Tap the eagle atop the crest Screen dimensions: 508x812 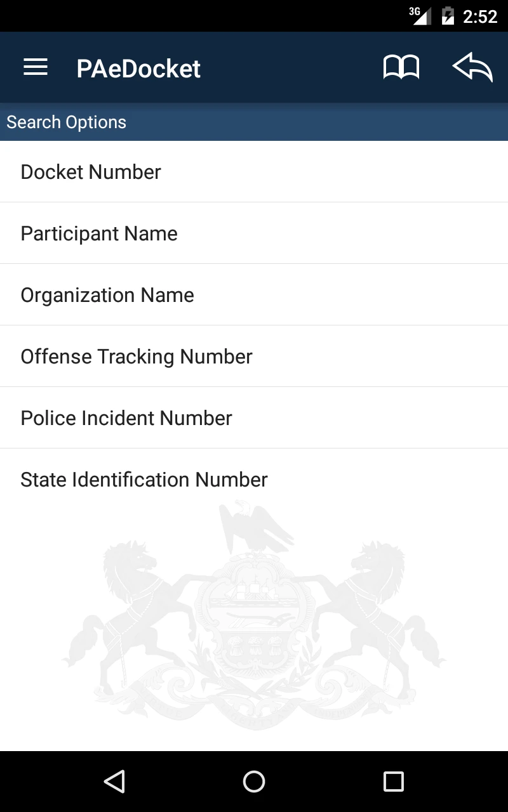254,527
